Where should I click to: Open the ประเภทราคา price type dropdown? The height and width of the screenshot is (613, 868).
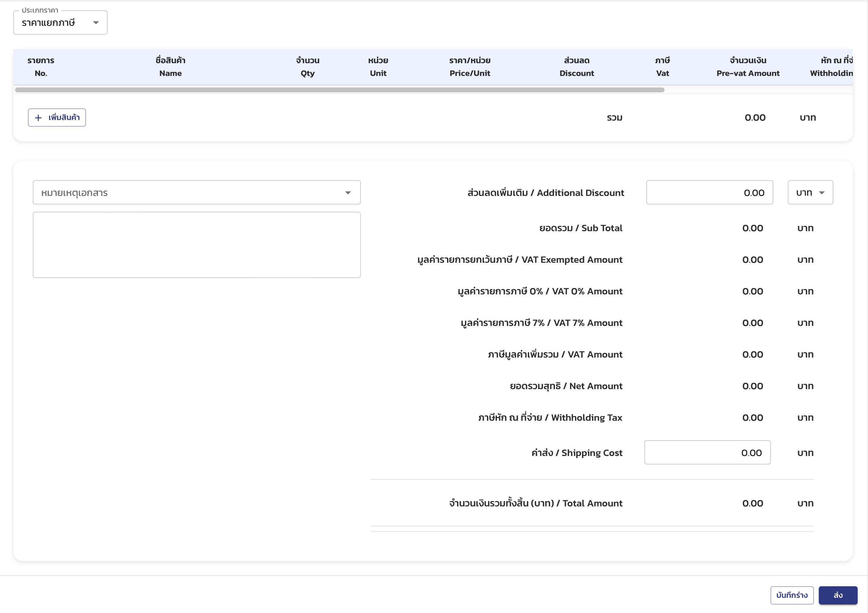pos(60,23)
